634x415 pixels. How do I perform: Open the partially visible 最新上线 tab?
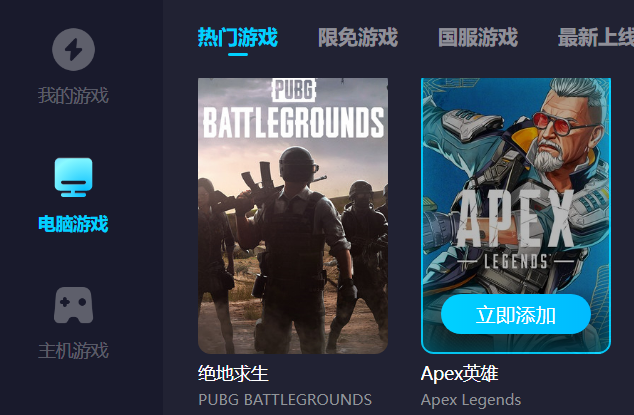(x=596, y=38)
